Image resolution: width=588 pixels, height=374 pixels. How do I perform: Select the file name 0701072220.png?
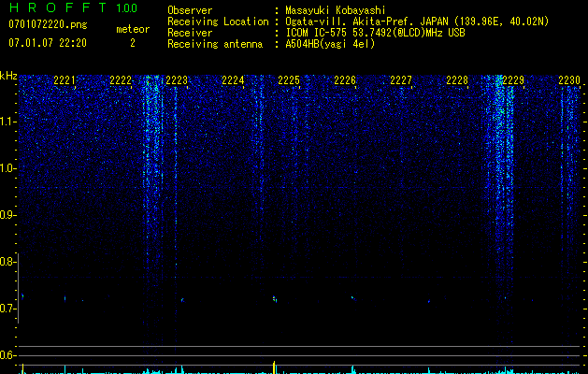(x=48, y=24)
